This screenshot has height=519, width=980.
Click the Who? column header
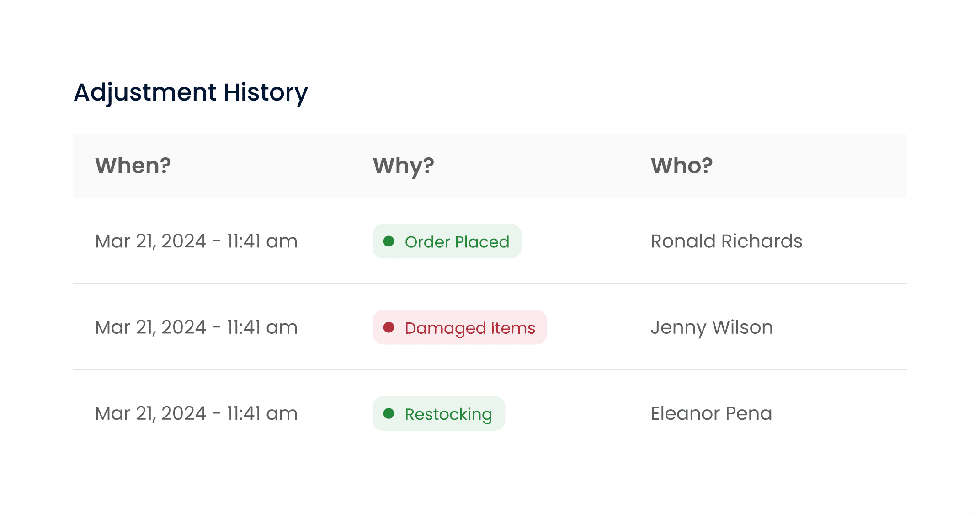(x=682, y=166)
